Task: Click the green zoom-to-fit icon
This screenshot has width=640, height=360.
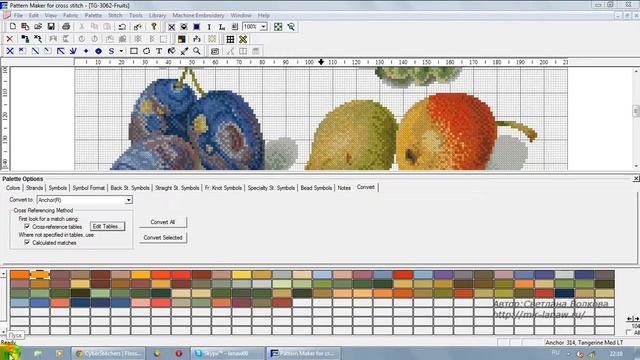Action: tap(278, 27)
